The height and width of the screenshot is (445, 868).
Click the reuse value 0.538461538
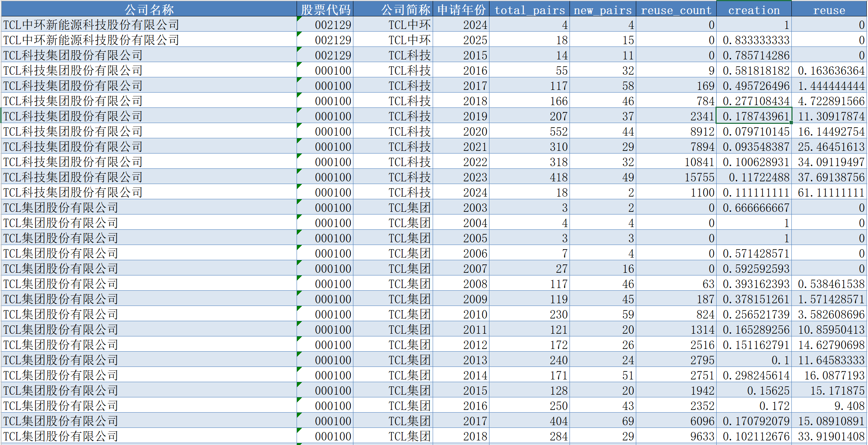pyautogui.click(x=829, y=283)
